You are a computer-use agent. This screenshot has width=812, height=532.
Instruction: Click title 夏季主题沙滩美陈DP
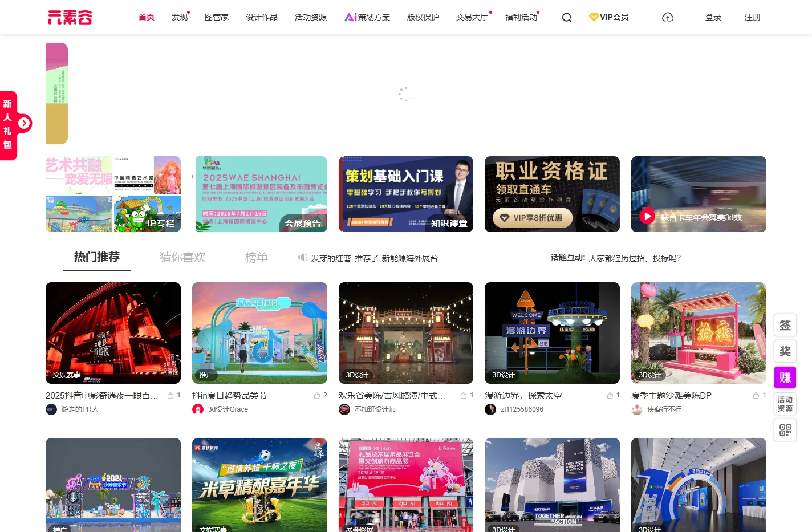click(x=671, y=395)
